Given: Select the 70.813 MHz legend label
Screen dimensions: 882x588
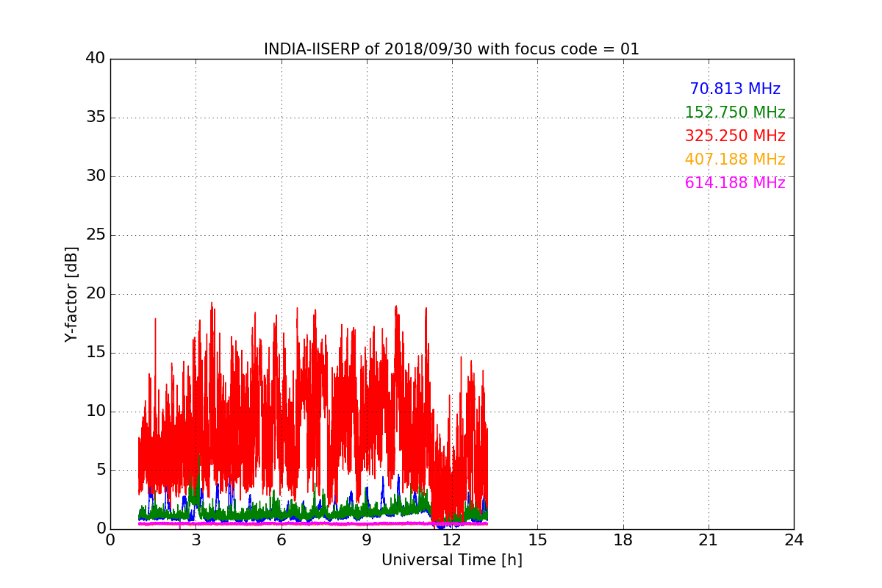Looking at the screenshot, I should click(735, 89).
